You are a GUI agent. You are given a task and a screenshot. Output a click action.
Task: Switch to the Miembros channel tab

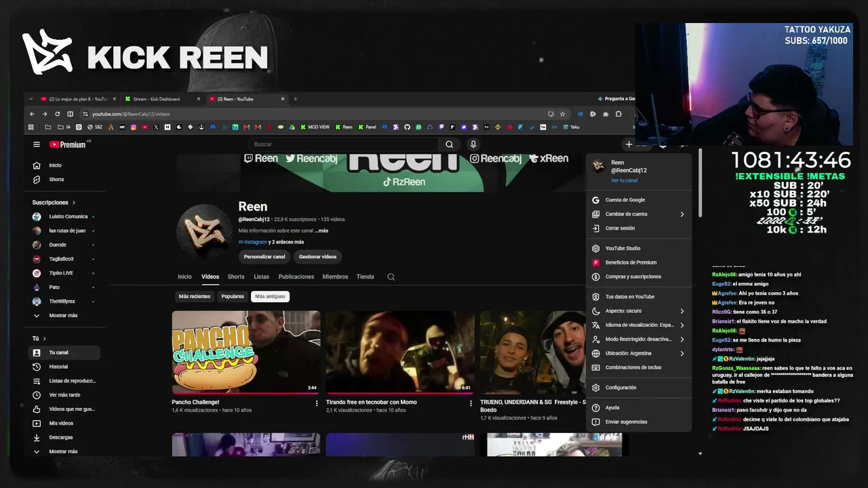coord(335,277)
